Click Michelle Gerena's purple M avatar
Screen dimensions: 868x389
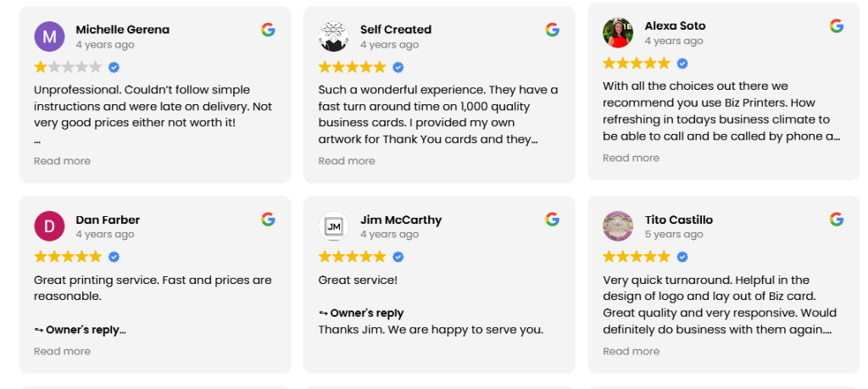(x=49, y=36)
